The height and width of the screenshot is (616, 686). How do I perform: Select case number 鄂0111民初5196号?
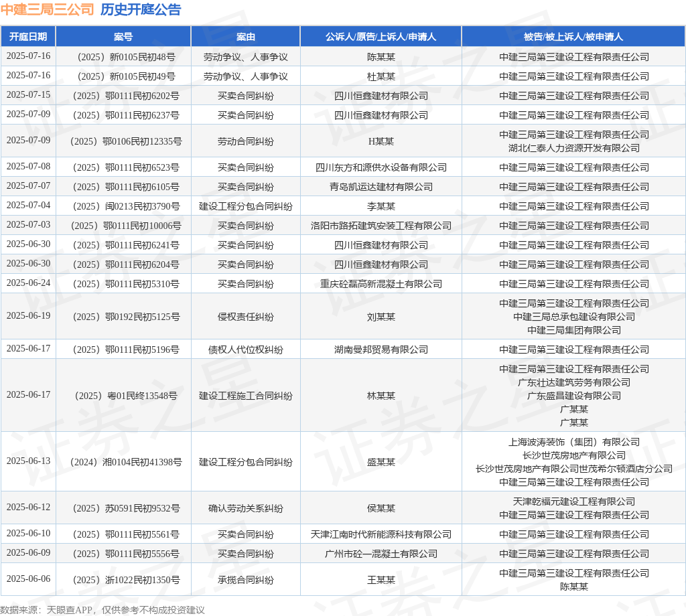(x=126, y=350)
